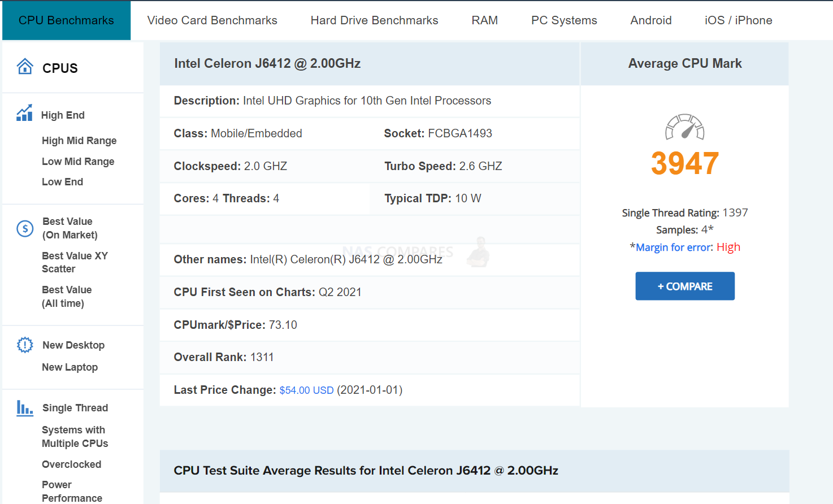833x504 pixels.
Task: Open the iOS / iPhone tab
Action: 738,20
